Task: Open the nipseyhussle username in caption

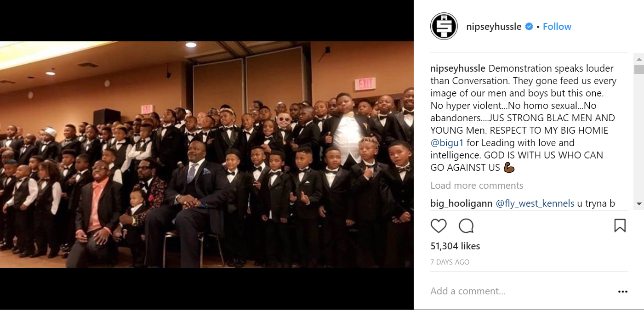Action: pyautogui.click(x=458, y=68)
